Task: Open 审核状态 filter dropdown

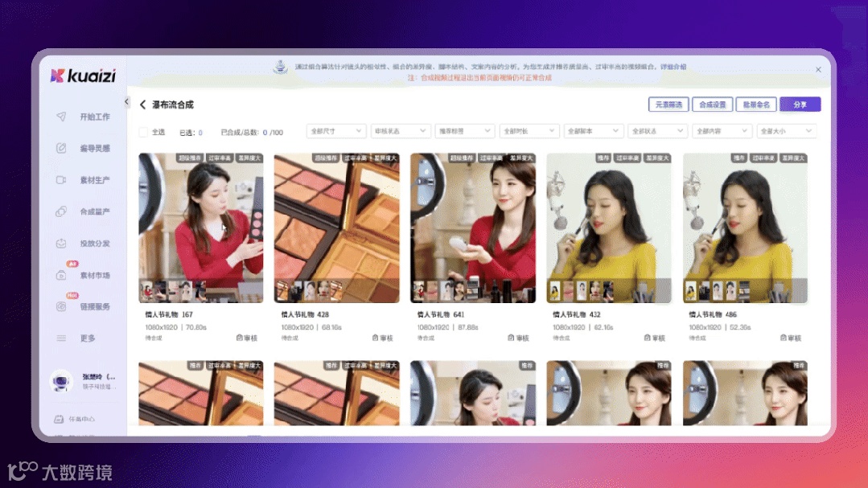Action: (401, 131)
